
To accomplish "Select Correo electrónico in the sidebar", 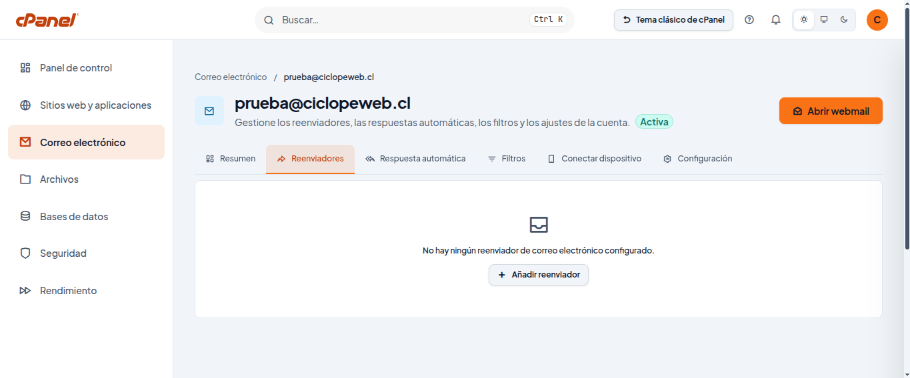I will (x=86, y=142).
